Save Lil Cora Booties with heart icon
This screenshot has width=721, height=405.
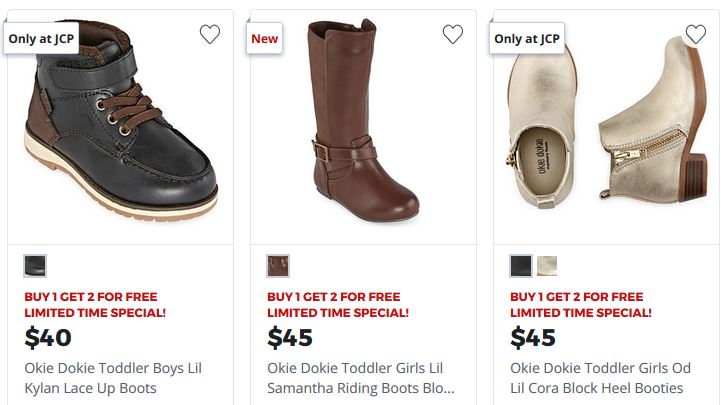pos(696,35)
